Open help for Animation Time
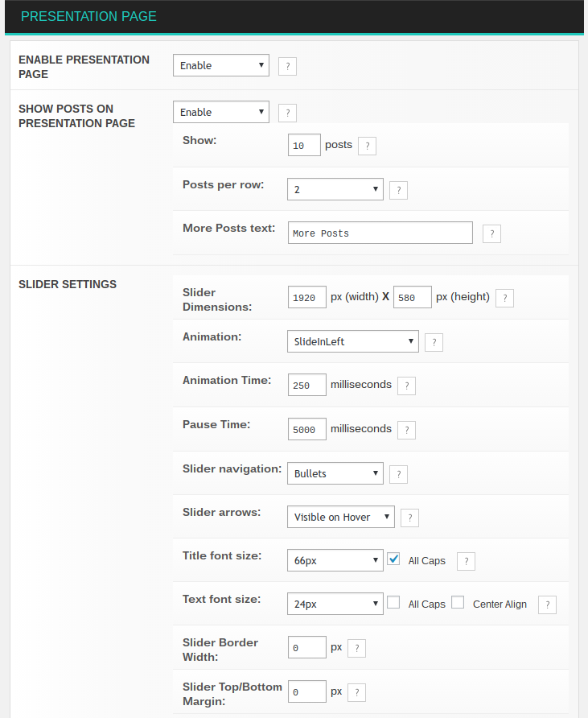The width and height of the screenshot is (588, 718). pos(406,386)
